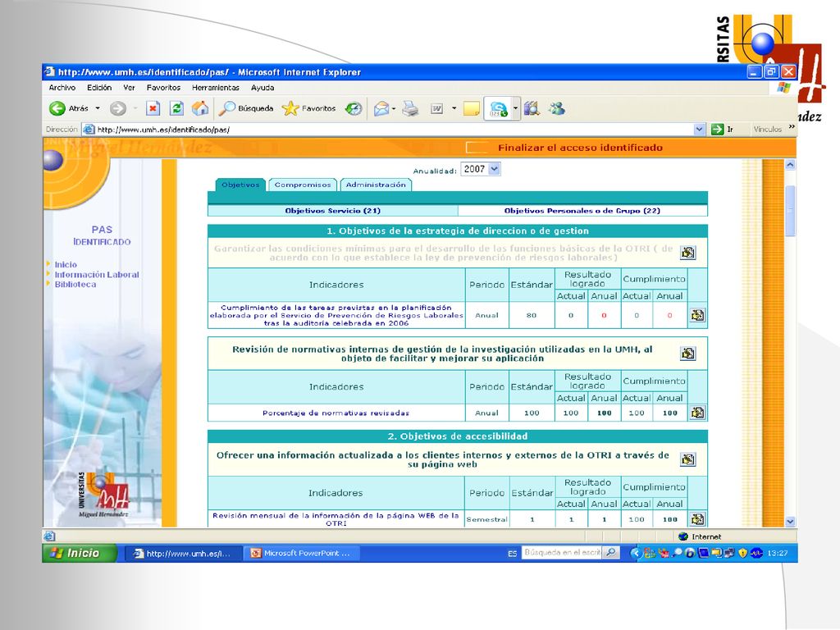The height and width of the screenshot is (630, 840).
Task: Click the 'Semestral' period cell
Action: pyautogui.click(x=486, y=519)
